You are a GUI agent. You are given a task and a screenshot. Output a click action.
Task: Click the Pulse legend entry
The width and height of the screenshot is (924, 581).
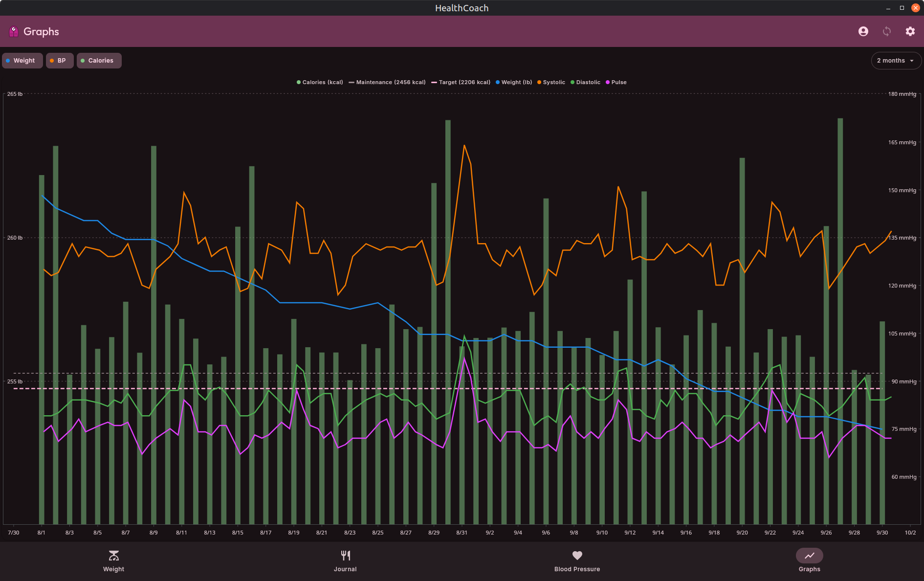coord(616,82)
